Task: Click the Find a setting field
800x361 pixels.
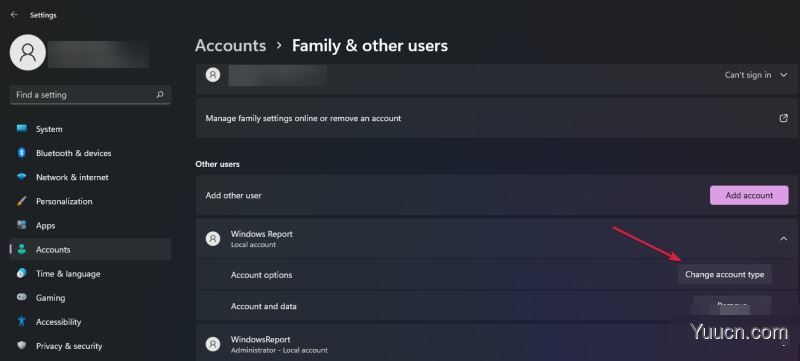Action: [x=90, y=95]
